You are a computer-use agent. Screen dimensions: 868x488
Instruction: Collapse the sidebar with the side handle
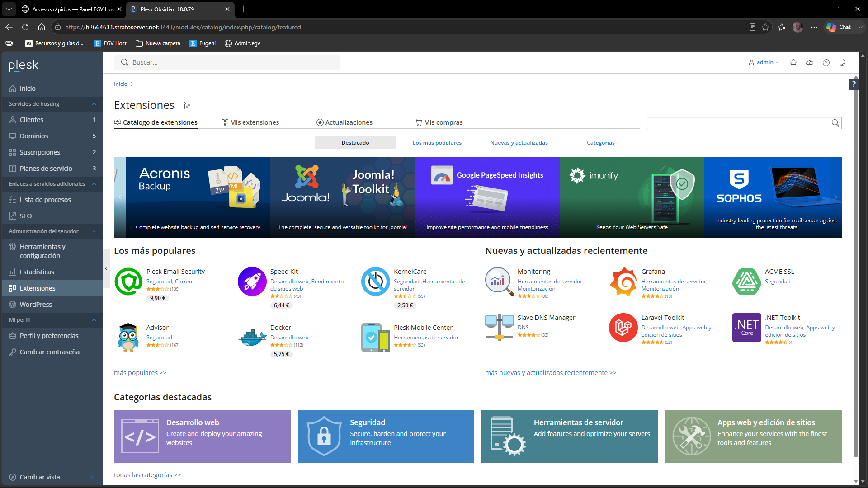pos(106,268)
